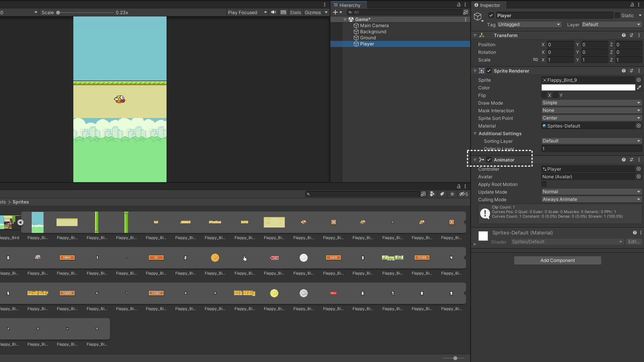Open Transform component help icon
Viewport: 644px width, 362px height.
tap(624, 35)
